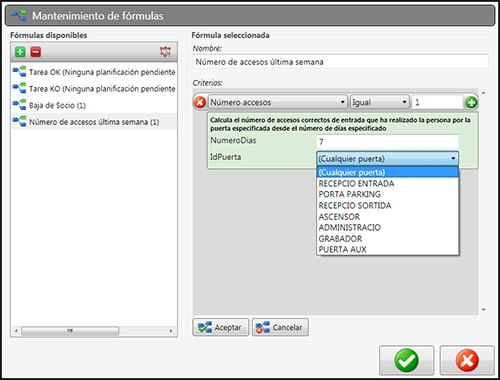Click icon beside Número de accesos última semana
Viewport: 500px width, 380px height.
pyautogui.click(x=19, y=121)
